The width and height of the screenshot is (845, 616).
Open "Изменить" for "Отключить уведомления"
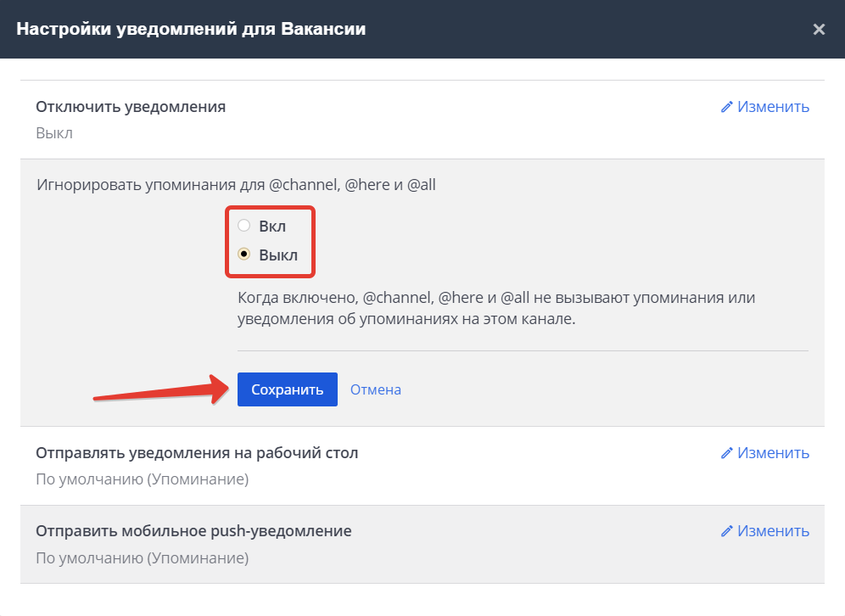click(x=772, y=106)
